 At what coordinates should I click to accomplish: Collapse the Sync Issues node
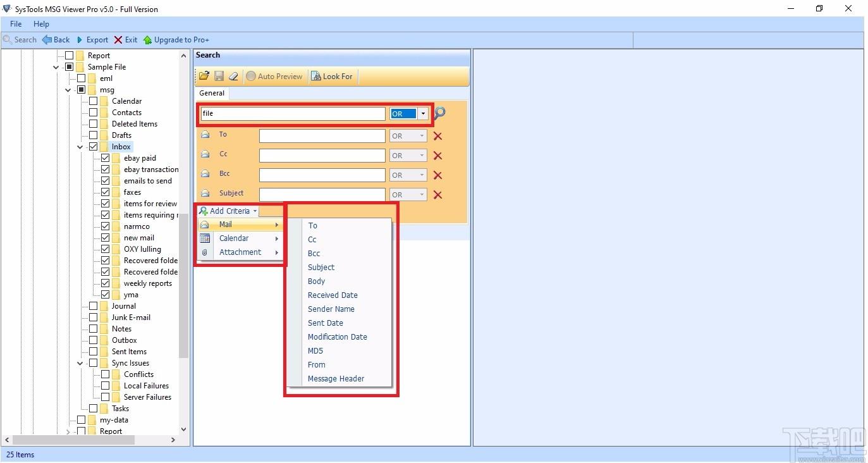pos(80,363)
